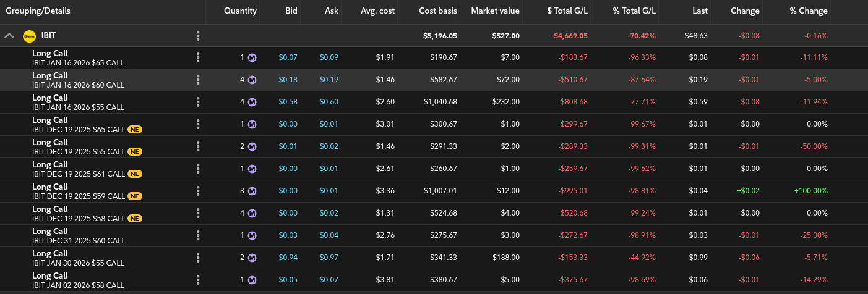
Task: Sort by $ Total G/L column header
Action: pos(567,11)
